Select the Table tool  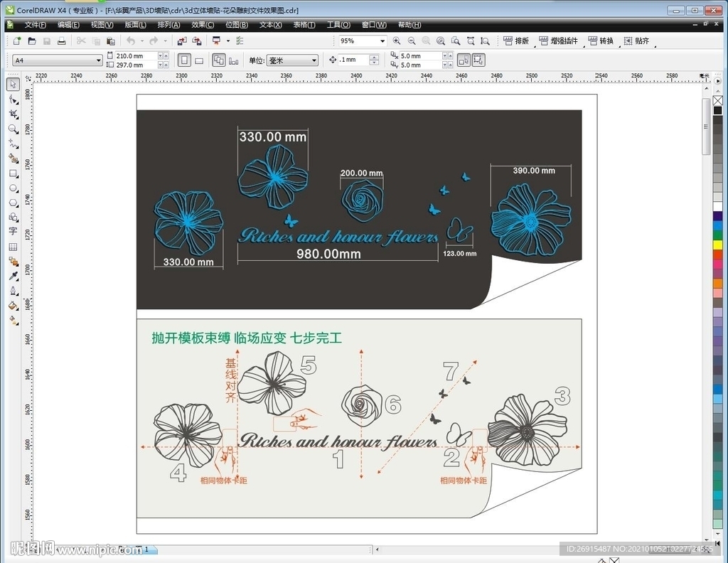[13, 247]
